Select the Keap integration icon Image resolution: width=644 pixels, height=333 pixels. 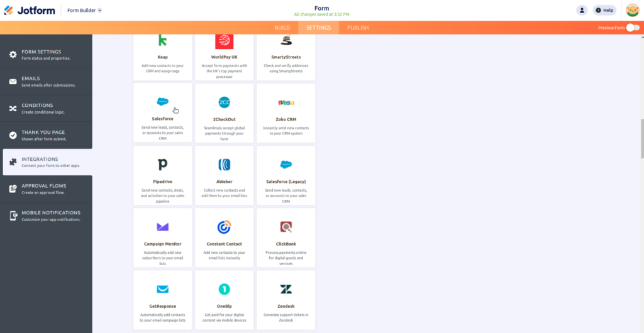pyautogui.click(x=163, y=41)
